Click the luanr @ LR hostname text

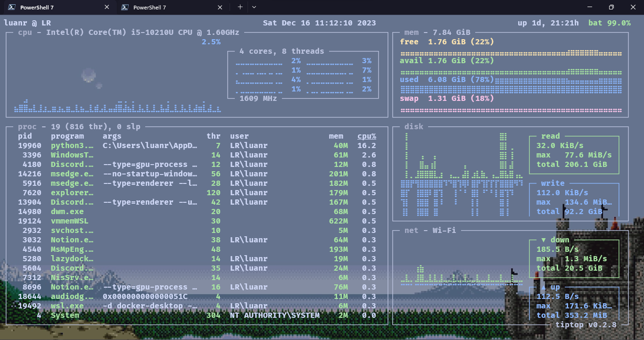point(27,23)
